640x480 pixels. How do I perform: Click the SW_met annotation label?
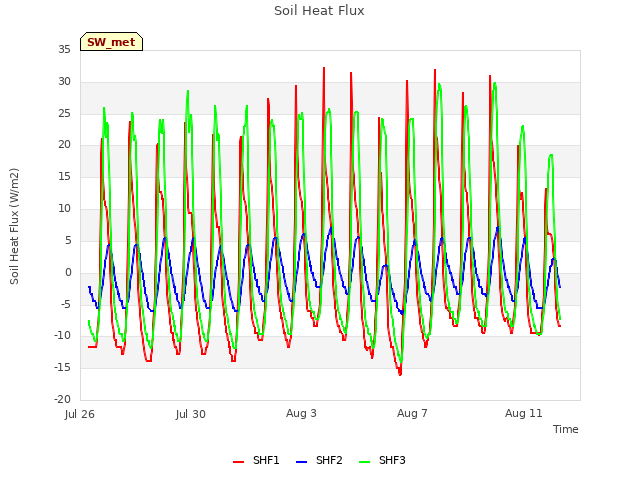point(111,42)
